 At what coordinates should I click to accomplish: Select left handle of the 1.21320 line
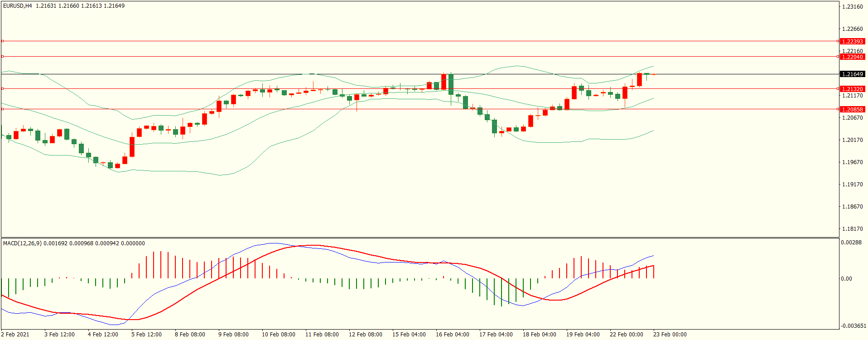click(x=2, y=89)
